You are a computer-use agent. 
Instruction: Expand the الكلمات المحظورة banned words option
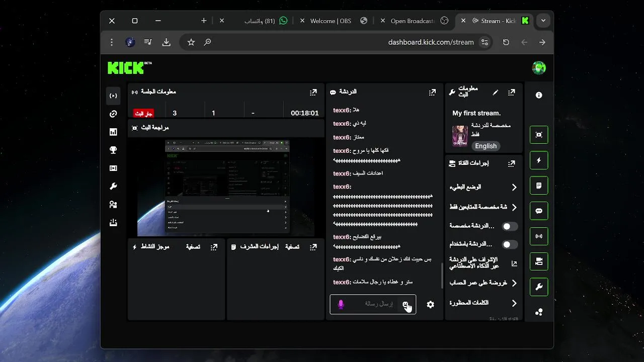(x=483, y=303)
